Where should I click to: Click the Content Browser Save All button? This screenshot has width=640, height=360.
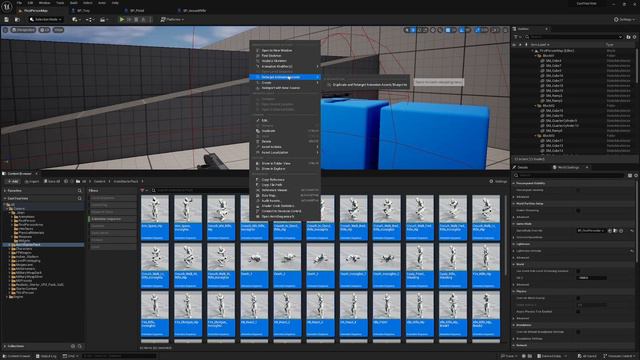[52, 181]
